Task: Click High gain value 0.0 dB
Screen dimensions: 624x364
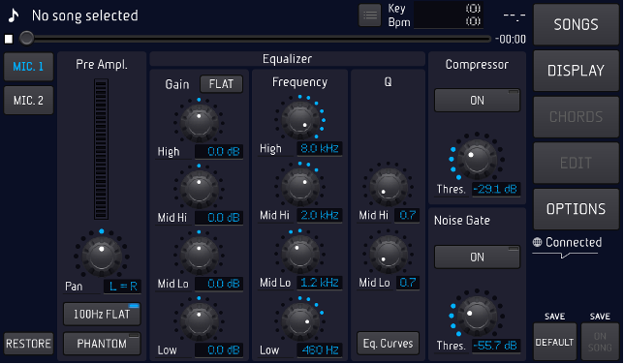Action: [x=219, y=151]
